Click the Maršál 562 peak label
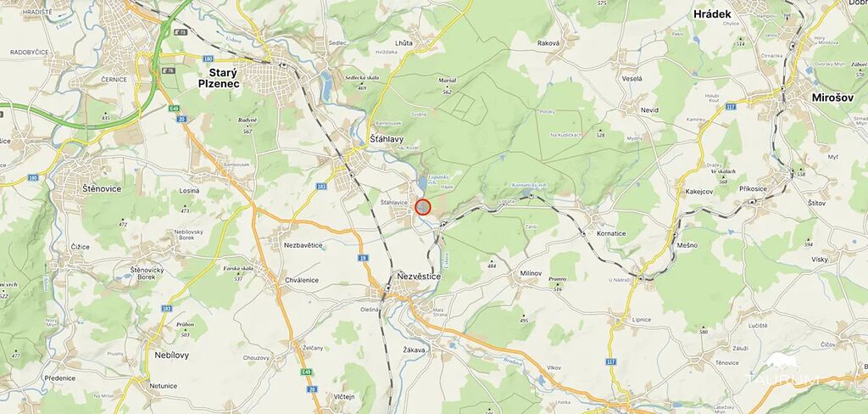 [x=447, y=86]
